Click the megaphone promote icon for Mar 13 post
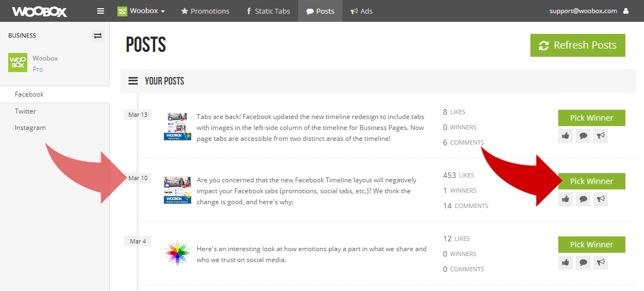 coord(600,136)
